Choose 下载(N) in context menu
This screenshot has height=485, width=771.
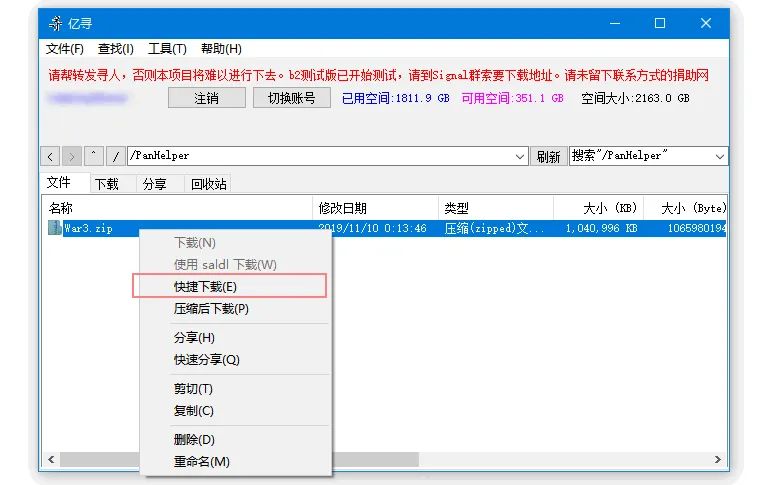point(235,242)
